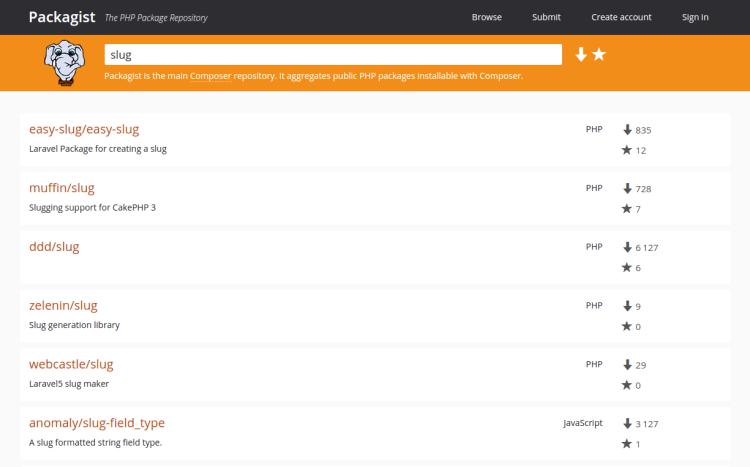The width and height of the screenshot is (750, 467).
Task: Sort results by downloads arrow icon
Action: pos(581,55)
